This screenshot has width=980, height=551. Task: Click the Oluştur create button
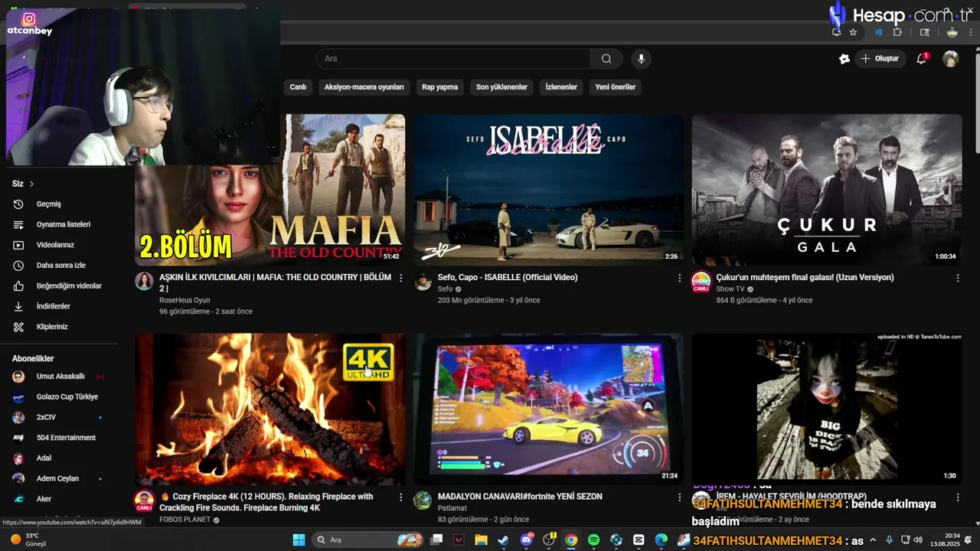(x=880, y=59)
